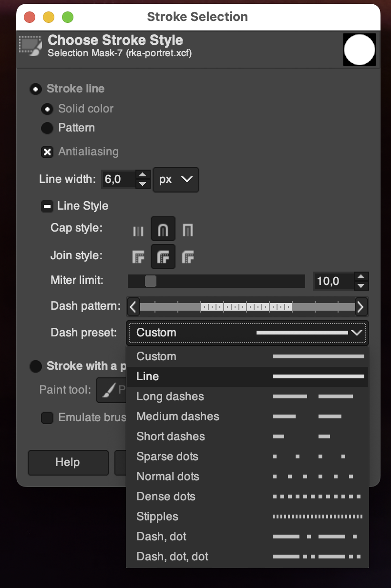Click the Miter limit slider handle
This screenshot has width=391, height=588.
point(151,281)
